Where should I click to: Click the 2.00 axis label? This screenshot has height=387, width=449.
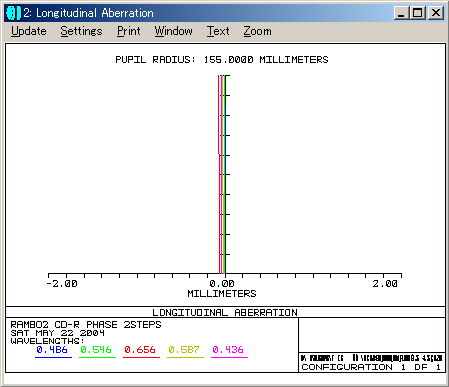[x=385, y=284]
